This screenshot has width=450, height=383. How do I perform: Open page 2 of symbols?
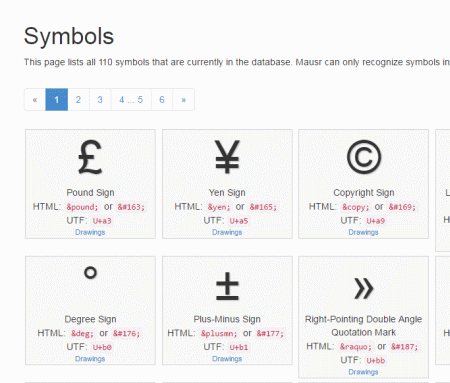tap(78, 99)
